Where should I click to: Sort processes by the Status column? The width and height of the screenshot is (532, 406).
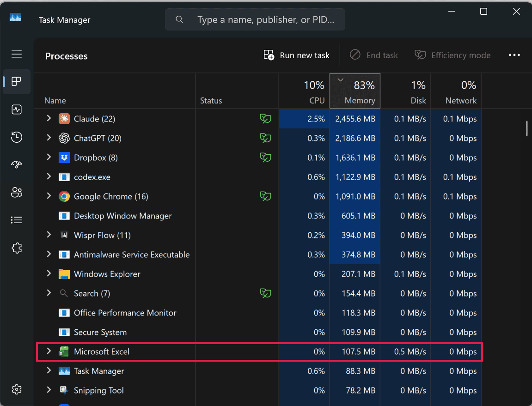[x=237, y=91]
